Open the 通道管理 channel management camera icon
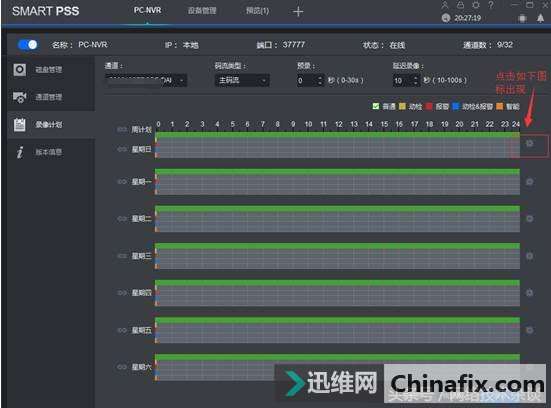 coord(20,97)
